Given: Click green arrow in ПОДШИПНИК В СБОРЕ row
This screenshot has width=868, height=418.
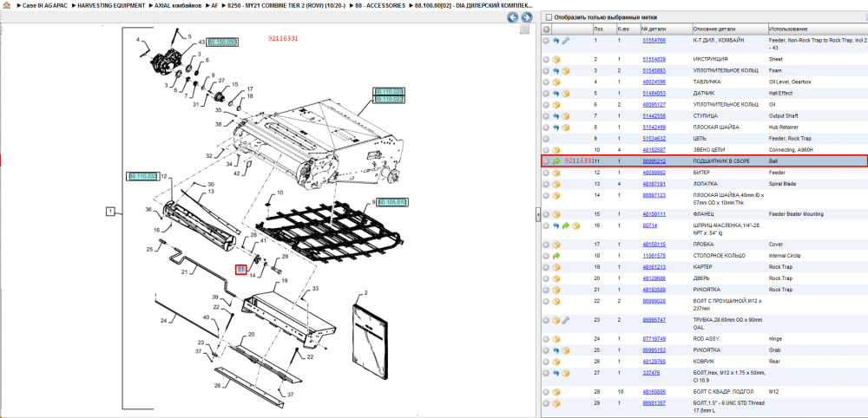Looking at the screenshot, I should point(556,161).
